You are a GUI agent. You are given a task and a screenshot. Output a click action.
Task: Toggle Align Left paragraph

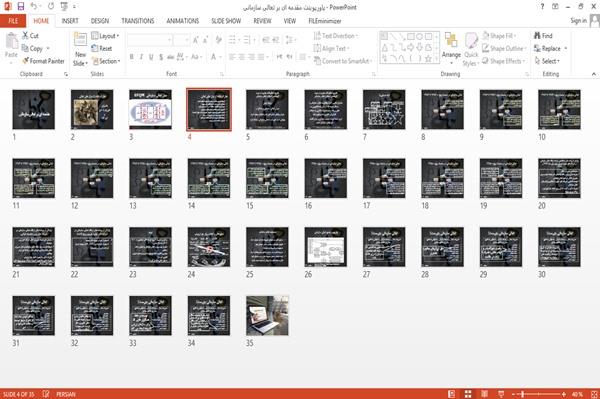tap(232, 57)
